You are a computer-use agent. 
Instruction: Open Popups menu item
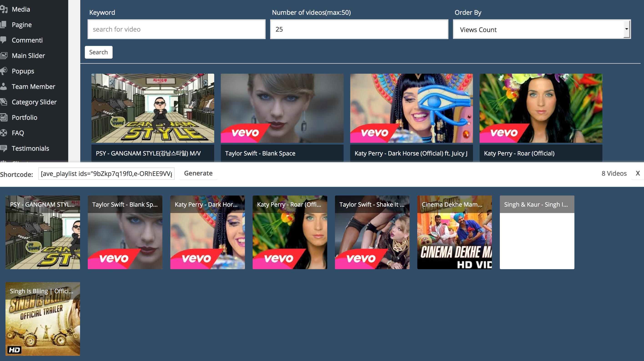[x=23, y=71]
